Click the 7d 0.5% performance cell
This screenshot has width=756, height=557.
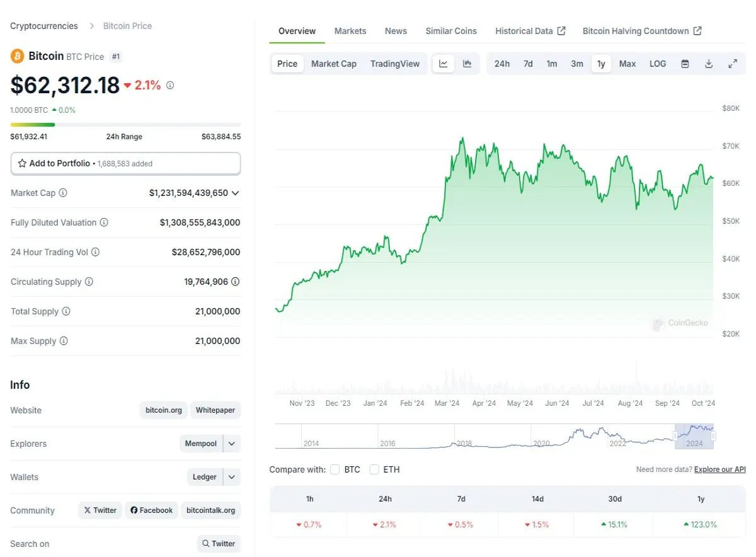(x=461, y=524)
